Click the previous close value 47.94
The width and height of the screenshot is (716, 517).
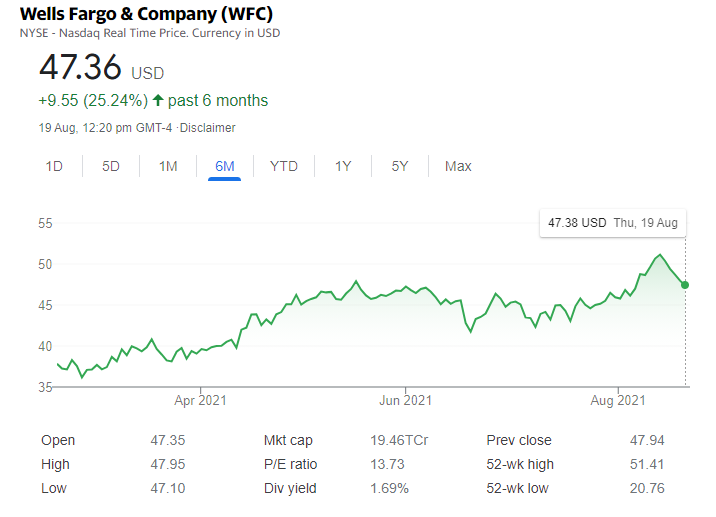[647, 440]
